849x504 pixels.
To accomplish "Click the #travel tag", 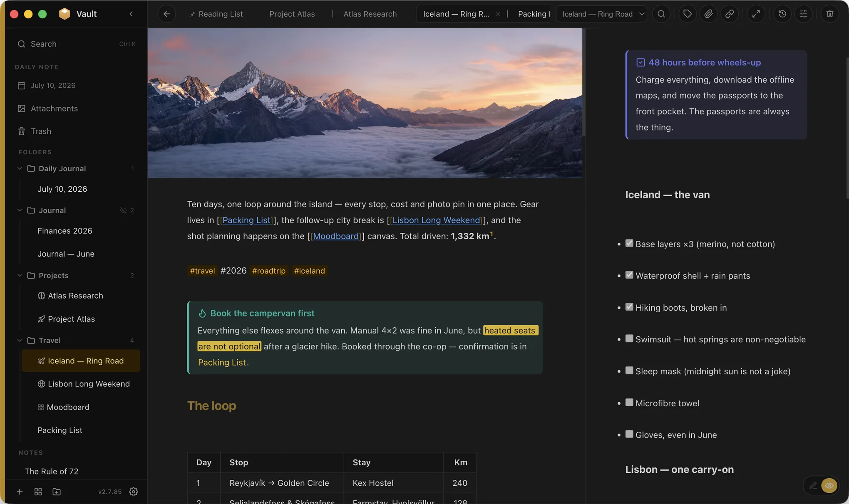I will click(x=202, y=271).
